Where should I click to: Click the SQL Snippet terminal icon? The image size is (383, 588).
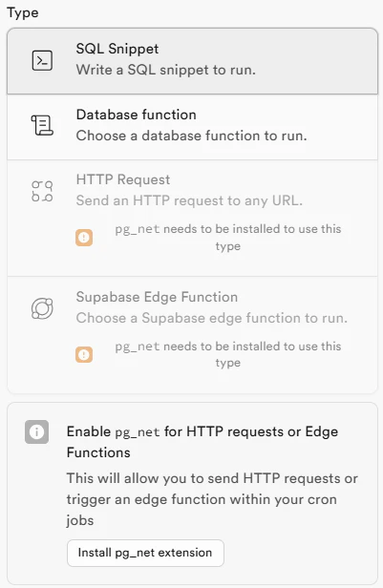pyautogui.click(x=42, y=60)
